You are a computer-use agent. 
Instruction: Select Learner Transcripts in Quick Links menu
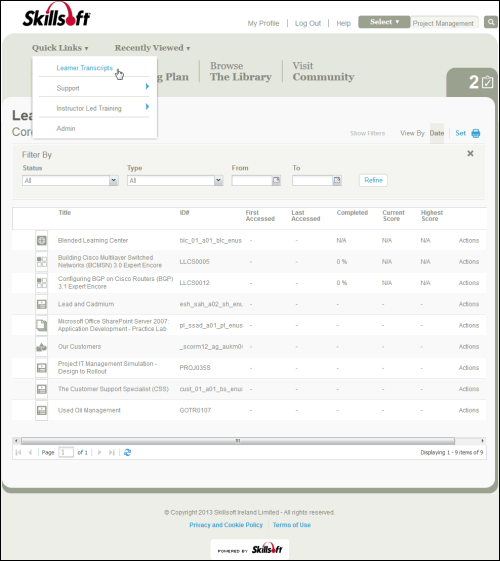84,68
